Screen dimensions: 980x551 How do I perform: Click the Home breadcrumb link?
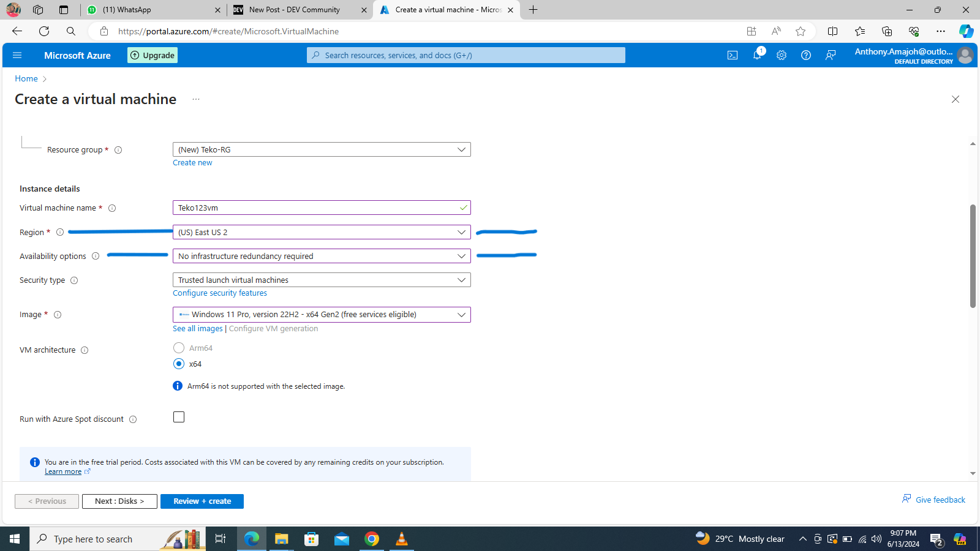click(x=26, y=78)
